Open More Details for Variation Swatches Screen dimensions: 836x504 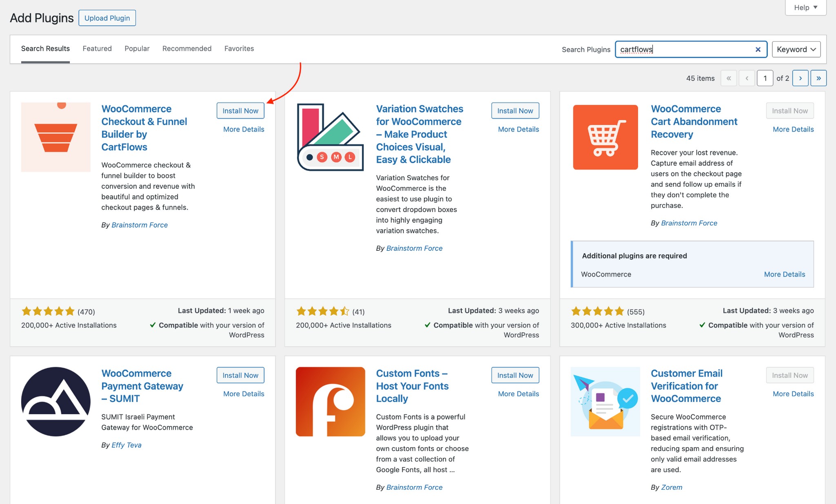click(x=518, y=129)
